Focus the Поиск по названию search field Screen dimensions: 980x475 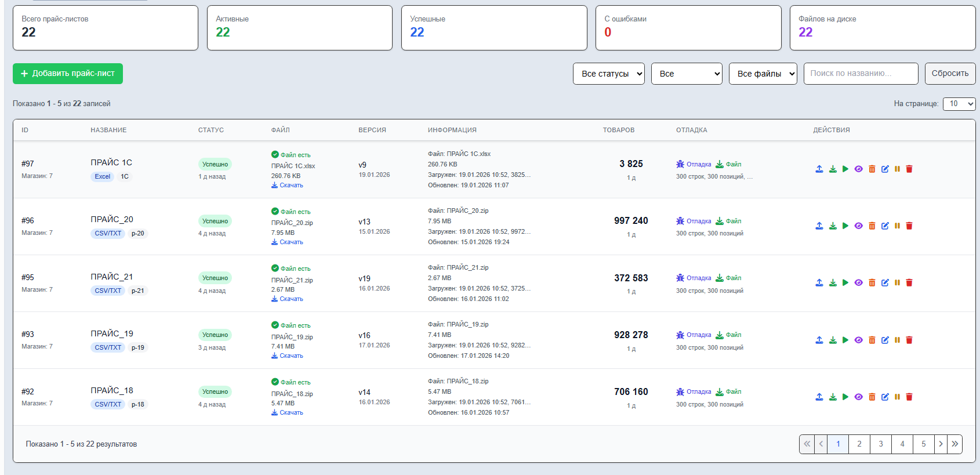861,74
